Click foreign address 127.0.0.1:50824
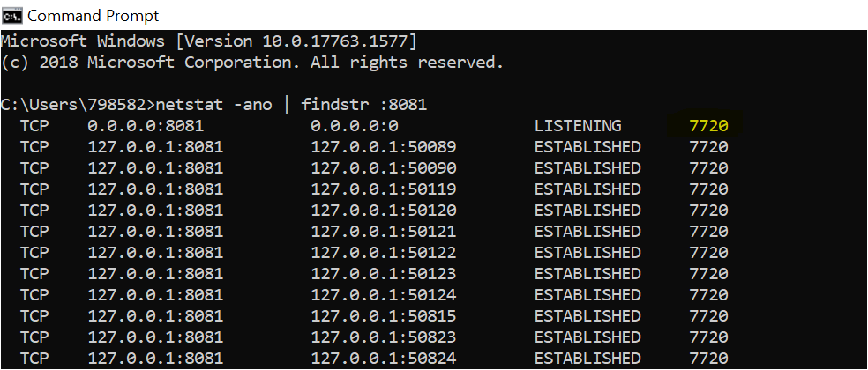Screen dimensions: 868x370 pyautogui.click(x=384, y=358)
